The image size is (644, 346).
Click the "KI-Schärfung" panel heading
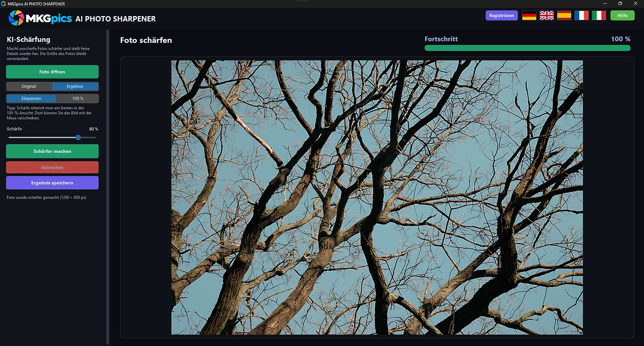(x=28, y=39)
